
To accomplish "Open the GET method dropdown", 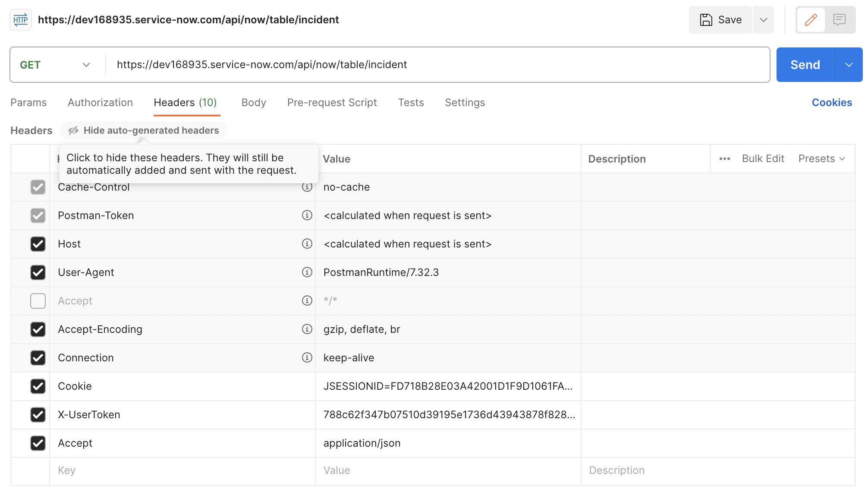I will coord(55,65).
